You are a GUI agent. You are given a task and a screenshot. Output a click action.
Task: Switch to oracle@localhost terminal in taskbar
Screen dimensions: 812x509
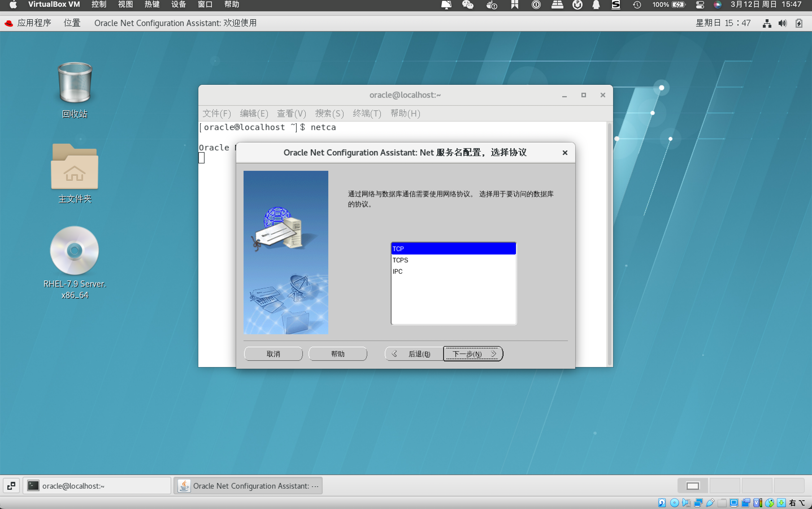click(x=97, y=486)
